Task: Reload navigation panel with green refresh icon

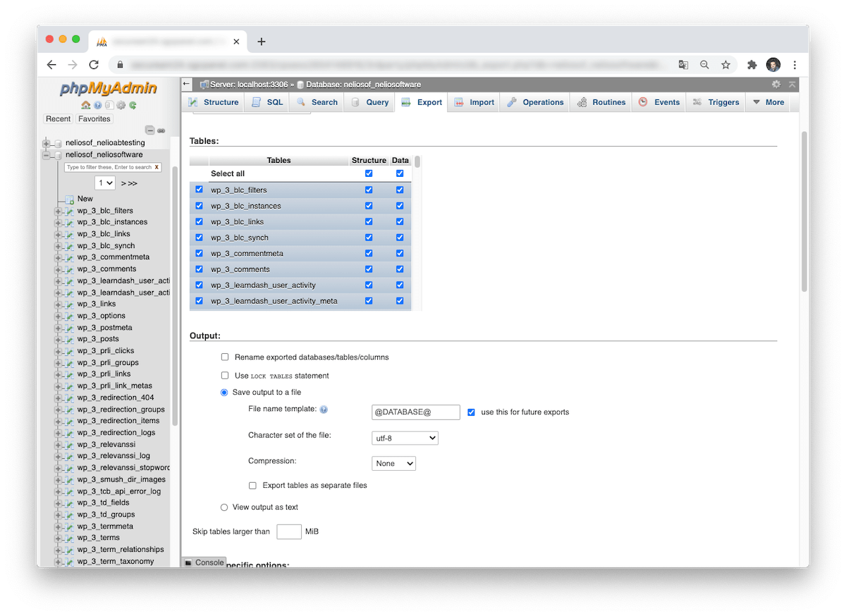Action: (x=133, y=106)
